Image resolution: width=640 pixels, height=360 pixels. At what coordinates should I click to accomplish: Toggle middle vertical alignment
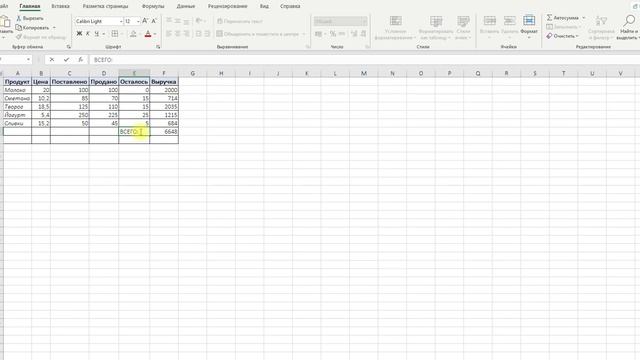click(178, 21)
